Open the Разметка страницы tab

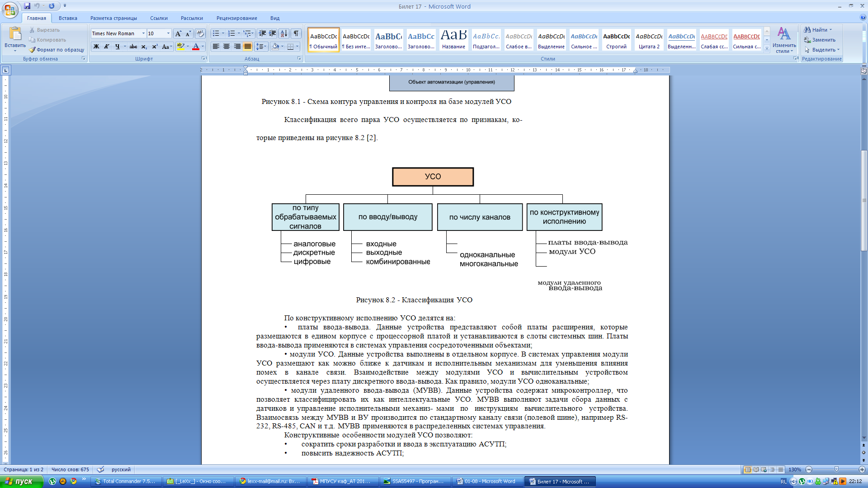(113, 18)
